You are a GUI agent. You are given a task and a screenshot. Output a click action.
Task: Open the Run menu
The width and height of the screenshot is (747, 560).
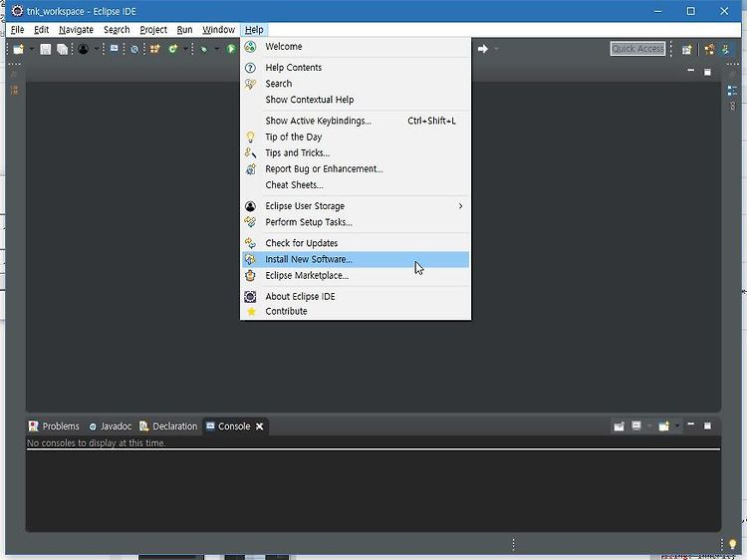pyautogui.click(x=184, y=30)
